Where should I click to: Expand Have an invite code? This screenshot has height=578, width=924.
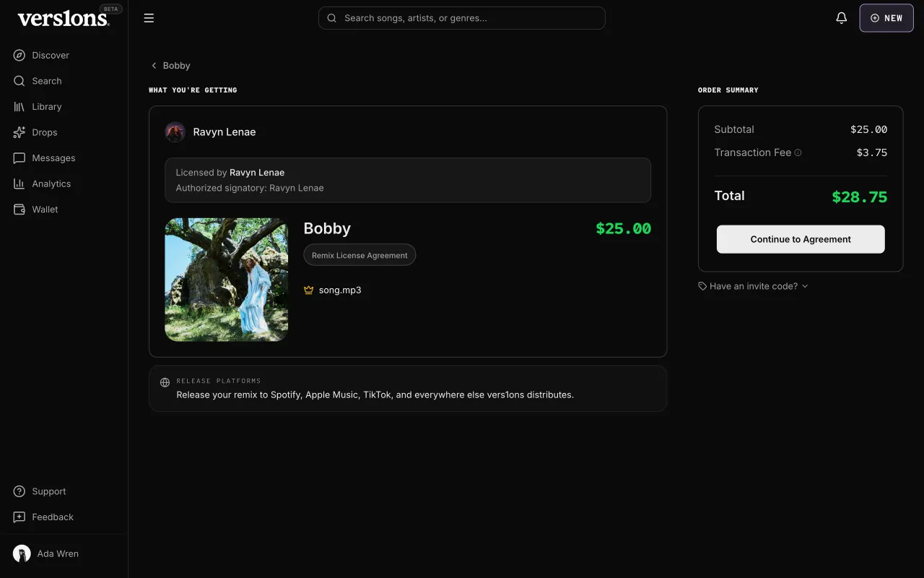754,286
